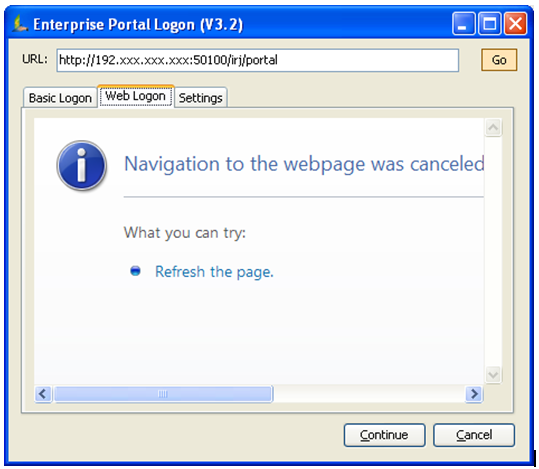Select the Web Logon tab
The image size is (539, 469).
point(136,96)
